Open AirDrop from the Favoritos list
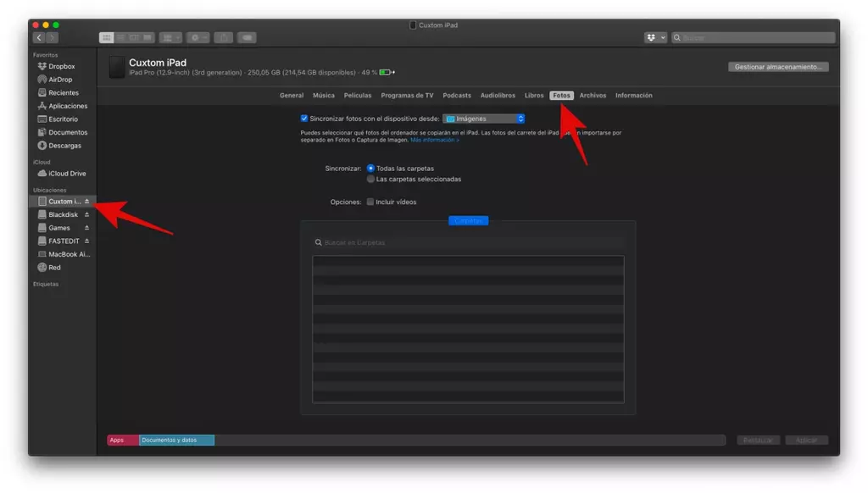This screenshot has width=868, height=493. 59,80
